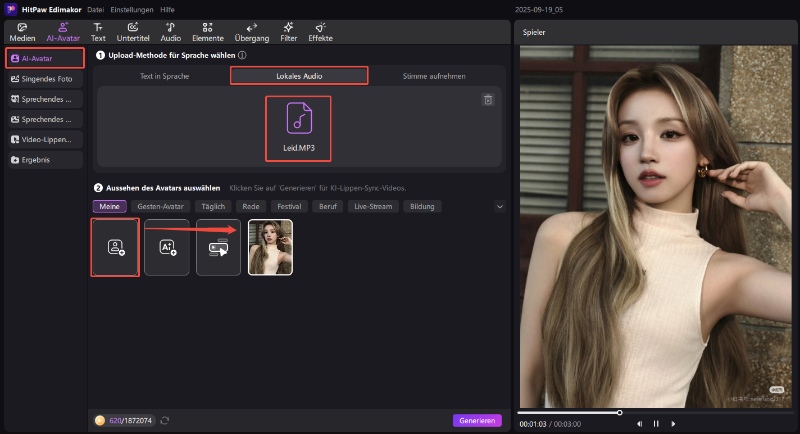Click the project name 2025-09-19_05
800x434 pixels.
click(539, 10)
